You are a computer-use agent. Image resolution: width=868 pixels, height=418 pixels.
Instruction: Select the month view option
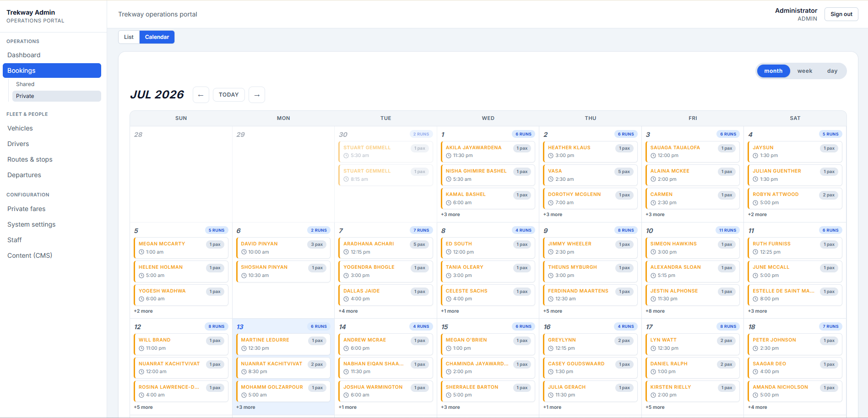(773, 71)
